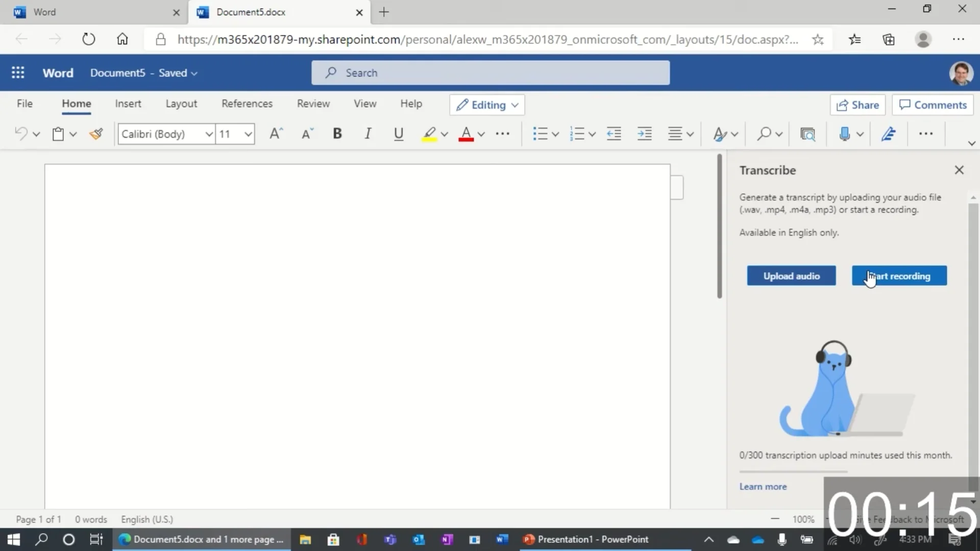Click the Dictate microphone icon
The height and width of the screenshot is (551, 980).
pos(845,134)
